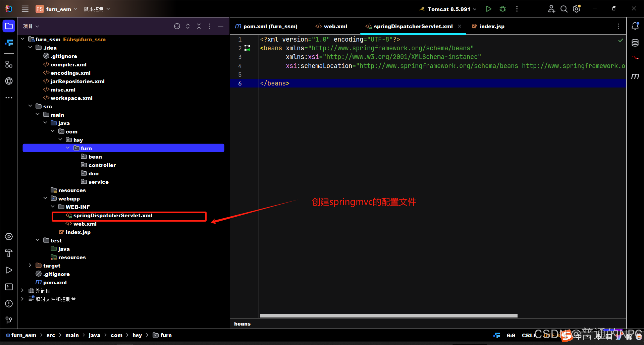The width and height of the screenshot is (644, 345).
Task: Open the 项目 view selector dropdown
Action: (x=31, y=26)
